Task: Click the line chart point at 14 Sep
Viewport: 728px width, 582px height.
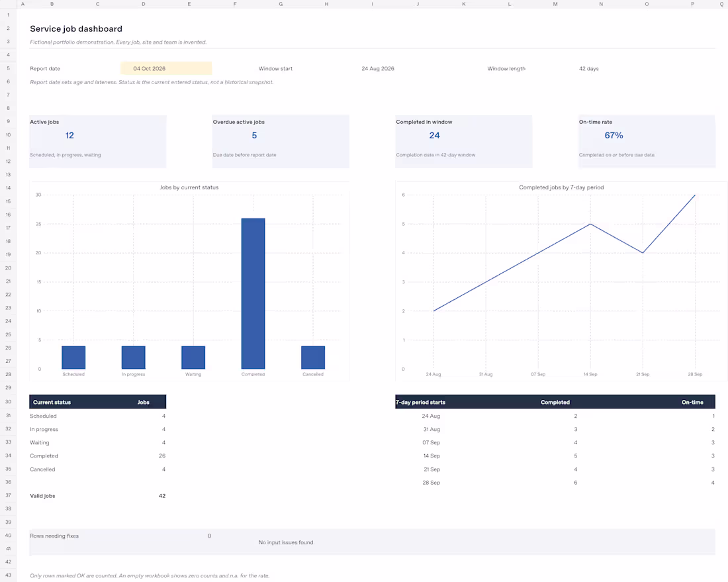Action: (590, 224)
